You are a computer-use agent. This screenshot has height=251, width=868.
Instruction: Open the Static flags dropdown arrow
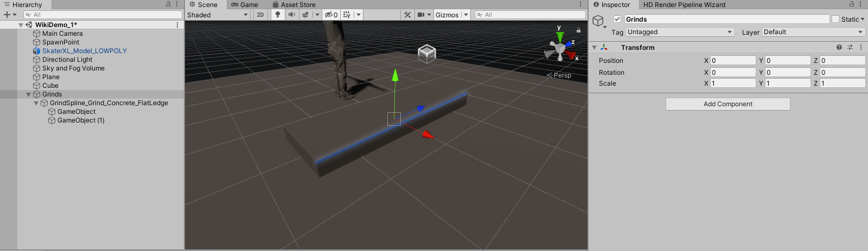pyautogui.click(x=863, y=19)
